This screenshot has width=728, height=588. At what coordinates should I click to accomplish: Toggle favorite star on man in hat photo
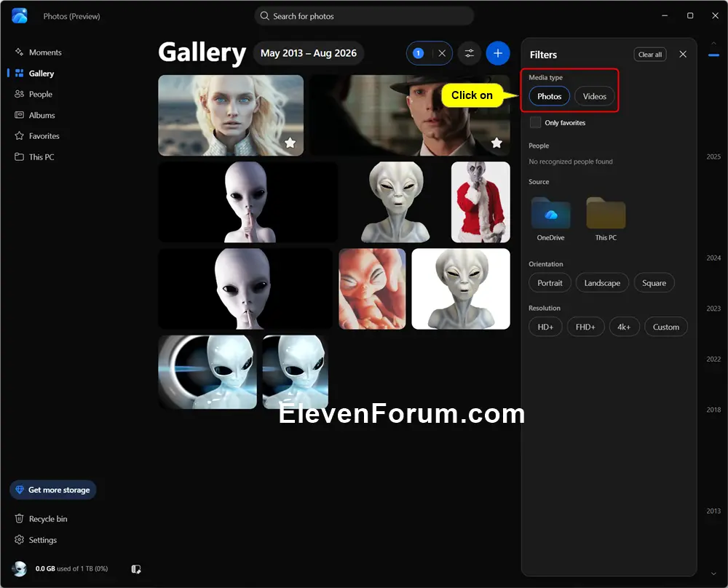(496, 143)
